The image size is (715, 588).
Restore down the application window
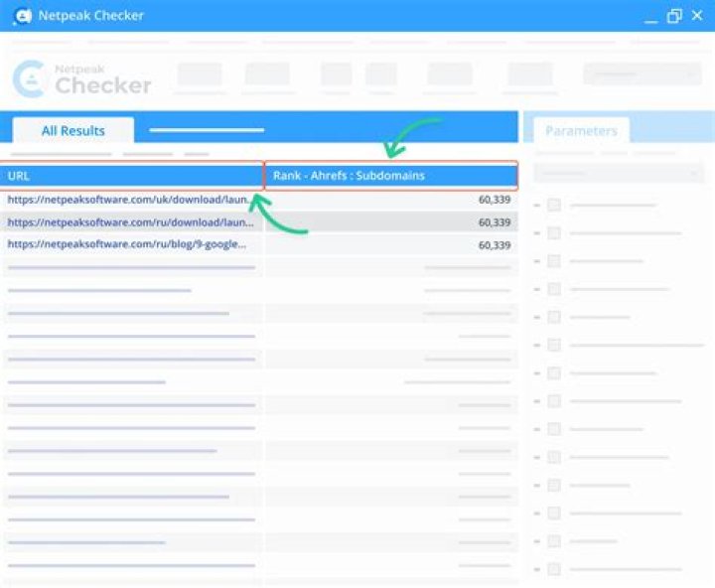(674, 16)
